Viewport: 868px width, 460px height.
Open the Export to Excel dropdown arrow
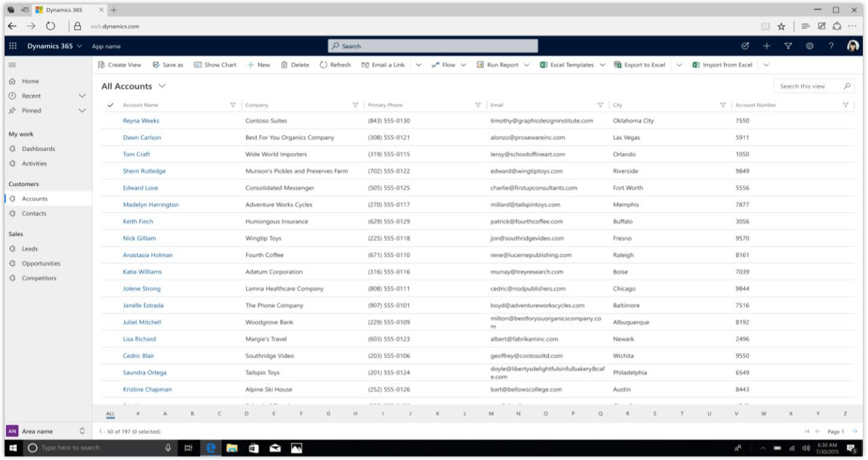pos(679,65)
